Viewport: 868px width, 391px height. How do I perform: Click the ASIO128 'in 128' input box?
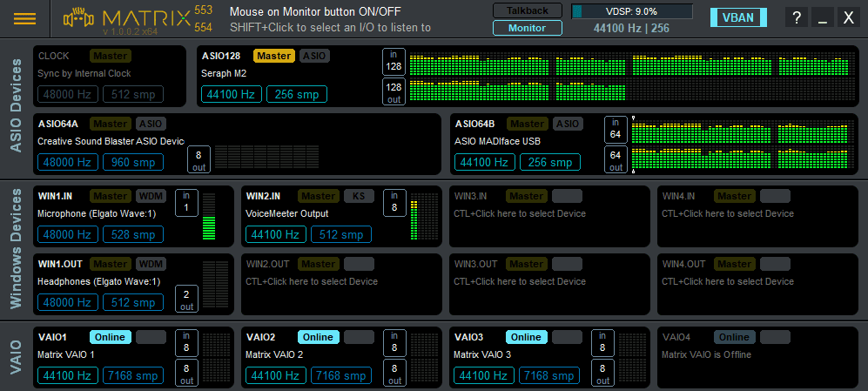[394, 61]
